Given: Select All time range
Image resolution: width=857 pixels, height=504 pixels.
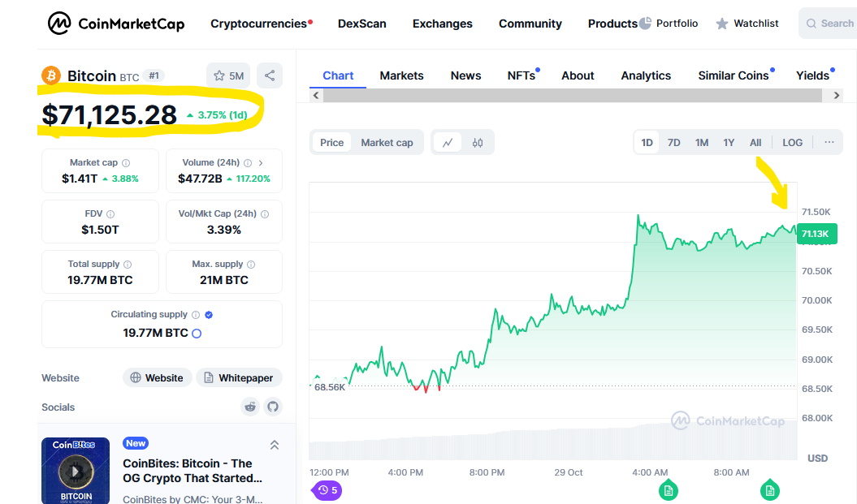Looking at the screenshot, I should pyautogui.click(x=755, y=143).
